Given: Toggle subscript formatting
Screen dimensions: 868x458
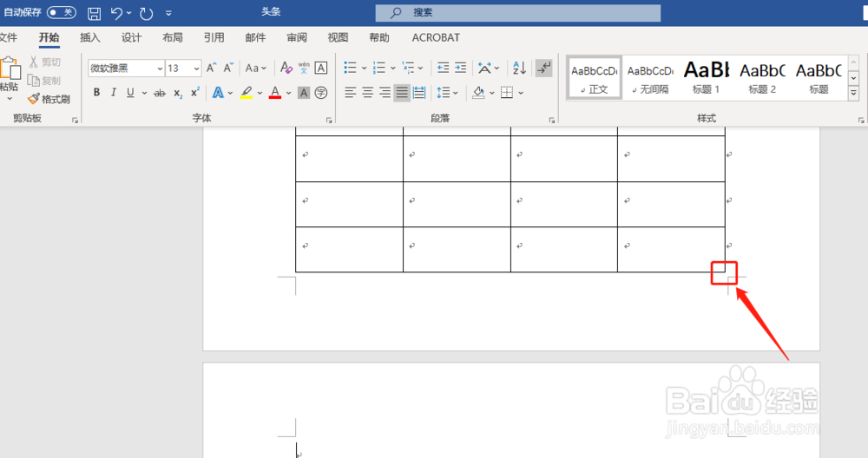Looking at the screenshot, I should pos(178,93).
